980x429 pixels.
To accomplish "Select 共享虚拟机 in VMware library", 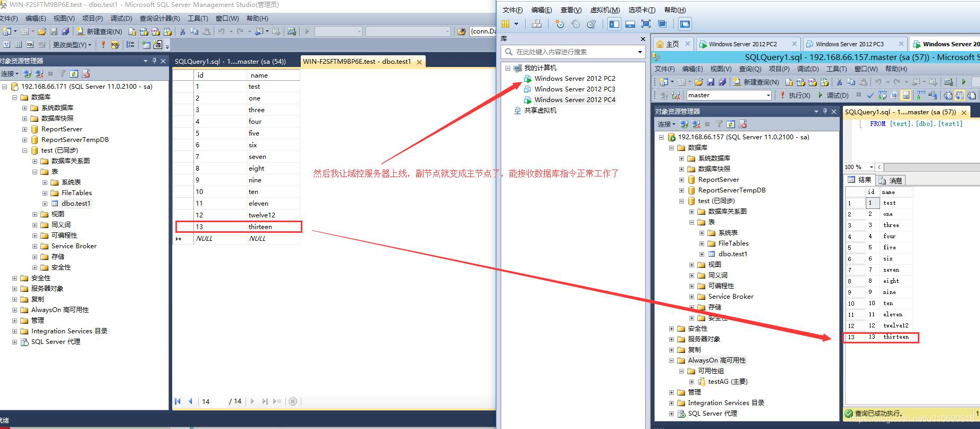I will [x=540, y=110].
